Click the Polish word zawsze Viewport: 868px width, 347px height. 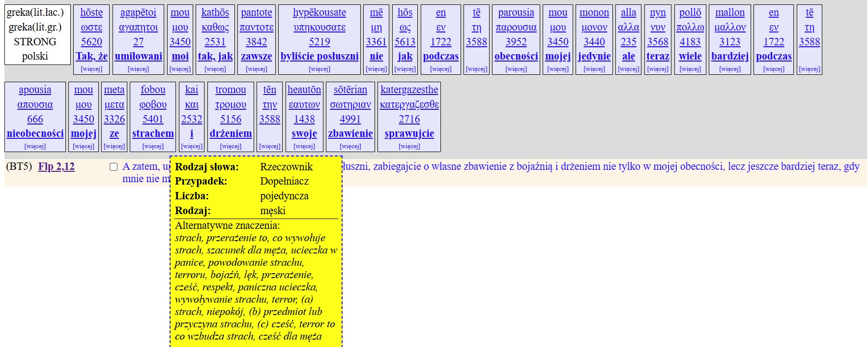coord(257,56)
